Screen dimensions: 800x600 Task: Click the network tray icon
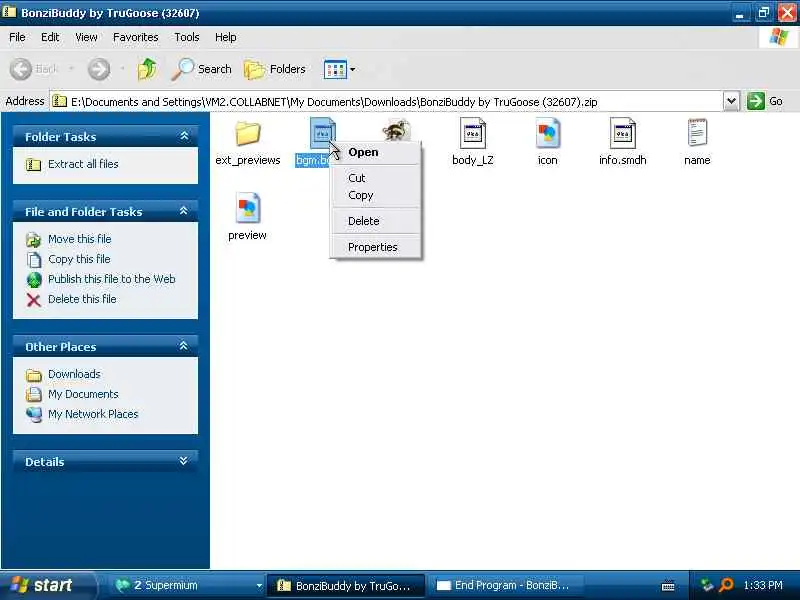coord(707,585)
